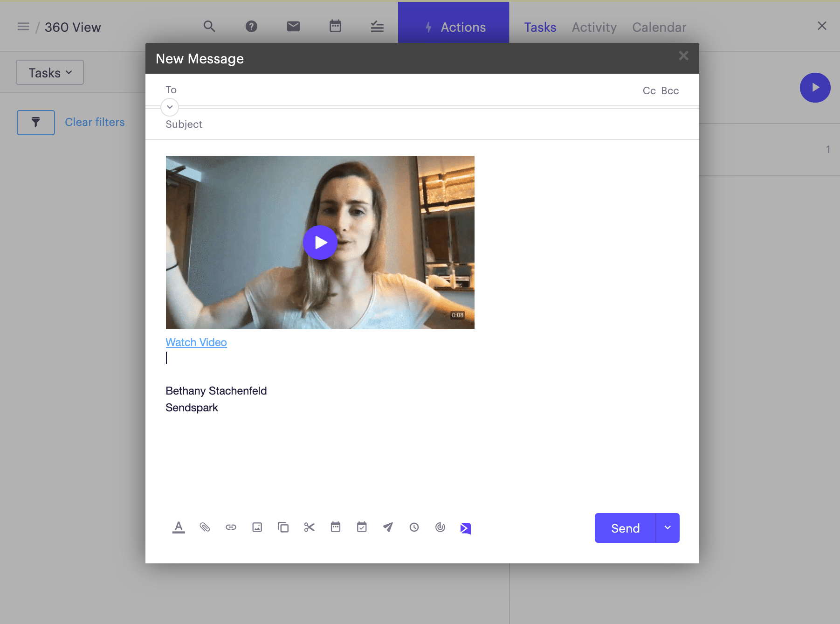Click the Sendspark signature line
Viewport: 840px width, 624px height.
point(192,408)
